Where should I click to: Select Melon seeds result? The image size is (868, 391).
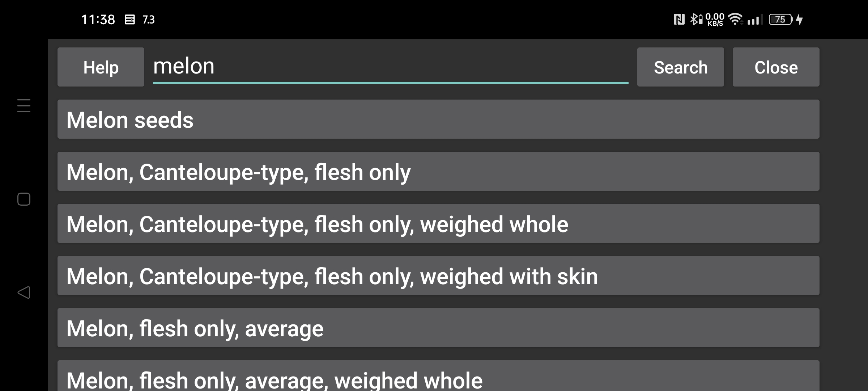click(x=438, y=119)
